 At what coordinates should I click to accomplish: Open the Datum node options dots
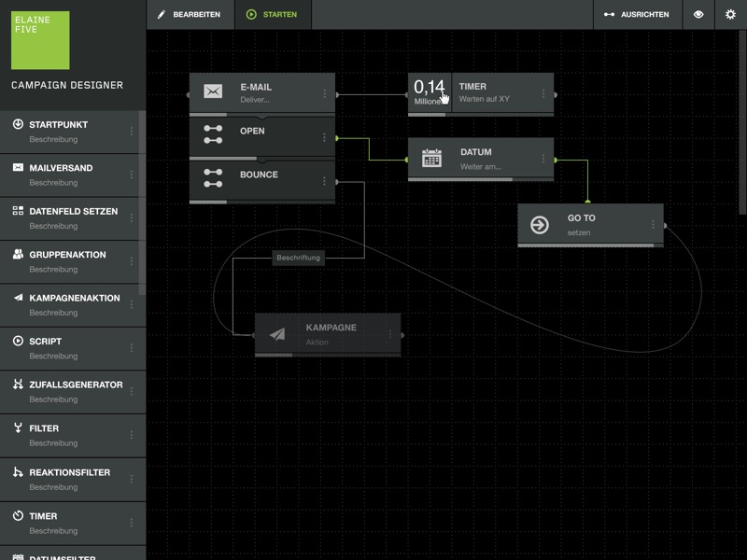[x=543, y=159]
